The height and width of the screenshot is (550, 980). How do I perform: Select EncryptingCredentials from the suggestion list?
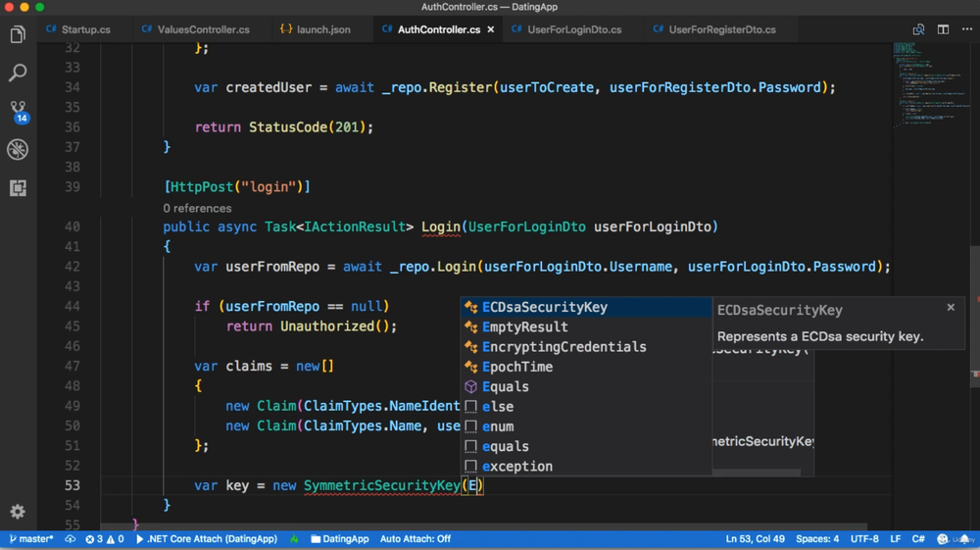click(563, 347)
